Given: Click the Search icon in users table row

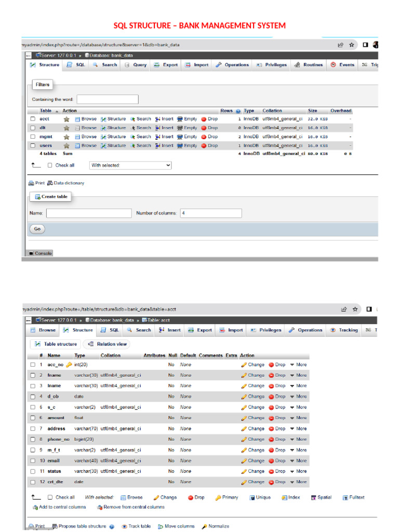Looking at the screenshot, I should [132, 145].
